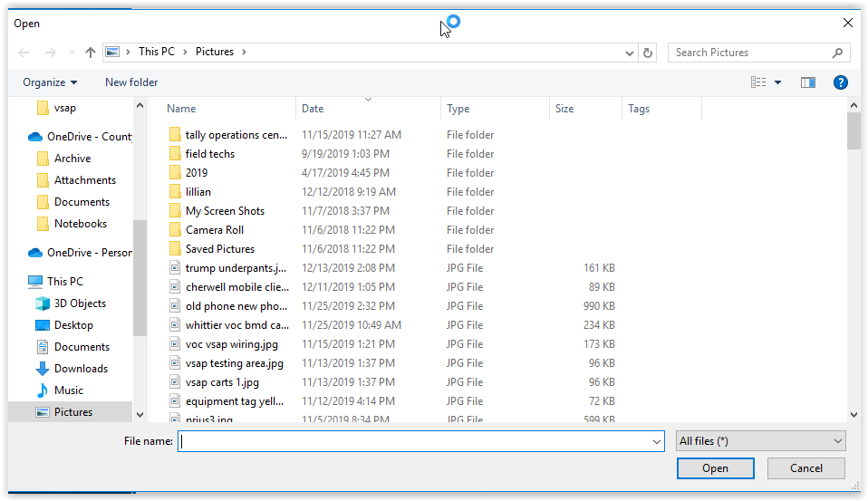Select the old phone new pho... file icon
Image resolution: width=868 pixels, height=501 pixels.
click(175, 306)
